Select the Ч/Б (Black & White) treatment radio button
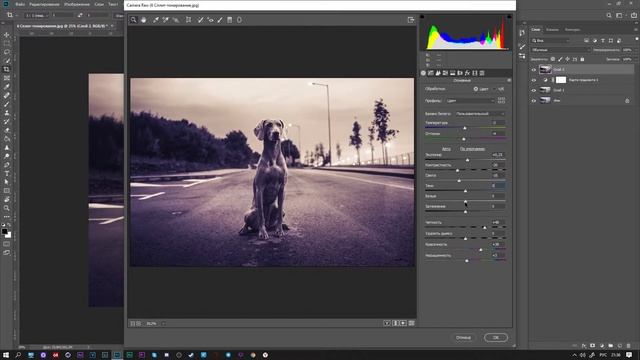 pos(494,89)
